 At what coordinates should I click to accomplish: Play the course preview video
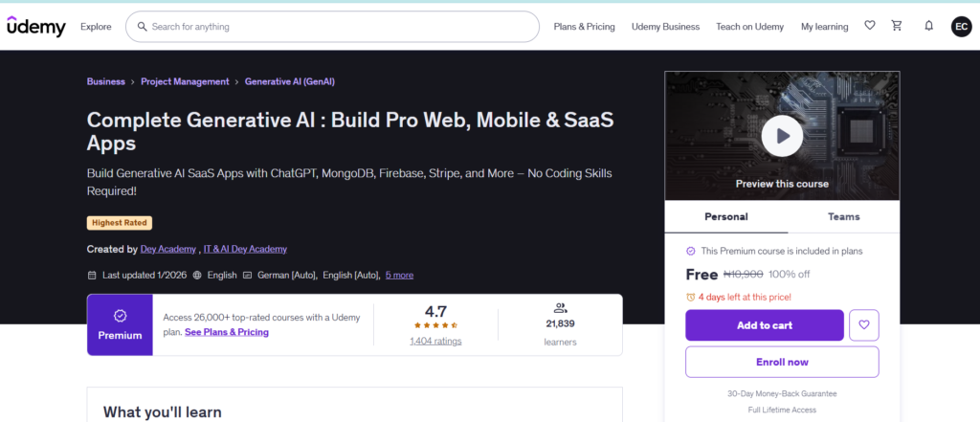tap(782, 136)
